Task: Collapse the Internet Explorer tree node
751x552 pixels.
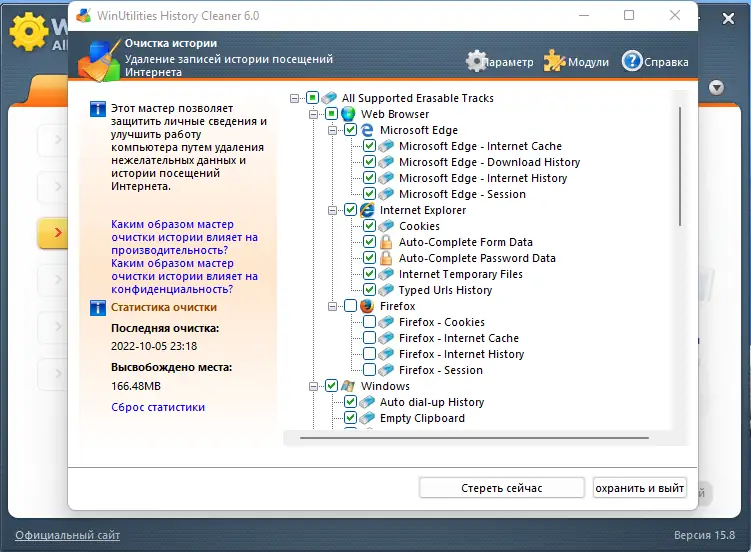Action: click(332, 210)
